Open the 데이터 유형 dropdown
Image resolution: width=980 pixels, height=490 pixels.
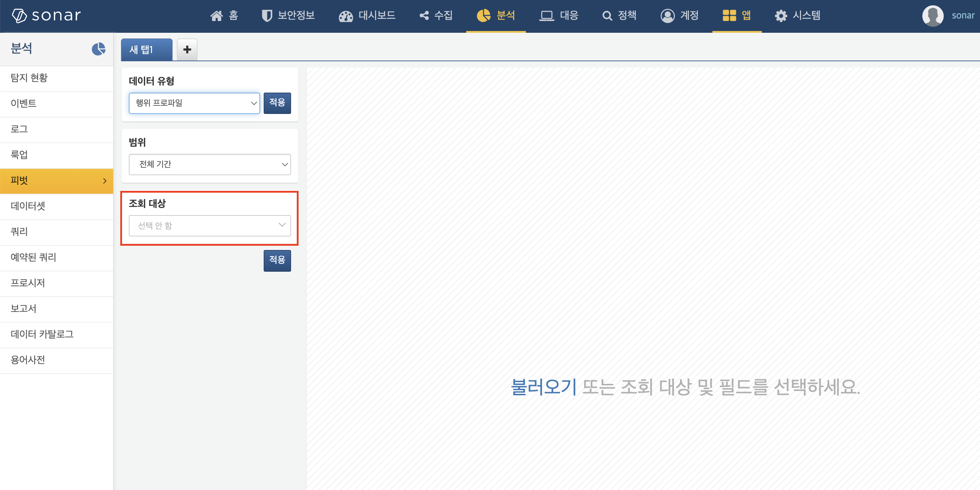pos(194,103)
